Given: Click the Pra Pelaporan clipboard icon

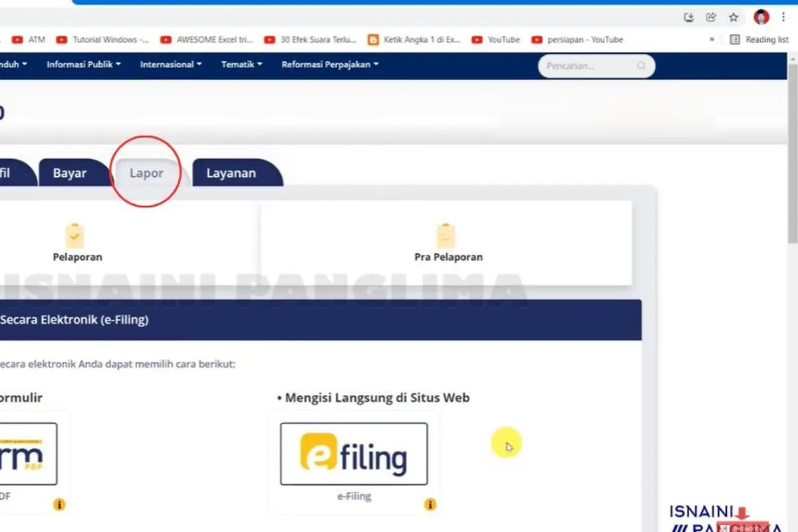Looking at the screenshot, I should (446, 235).
